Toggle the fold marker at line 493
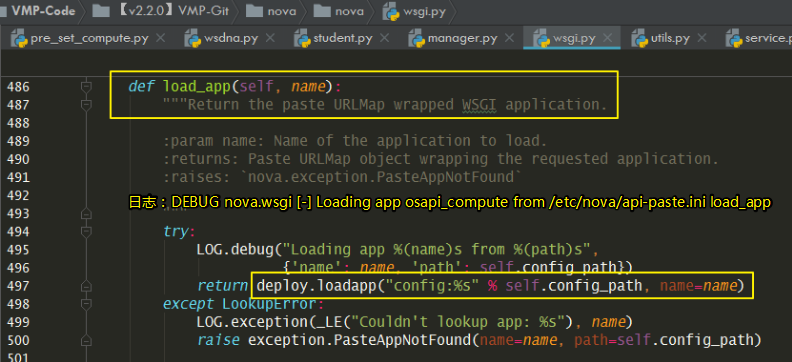The width and height of the screenshot is (792, 362). (86, 214)
